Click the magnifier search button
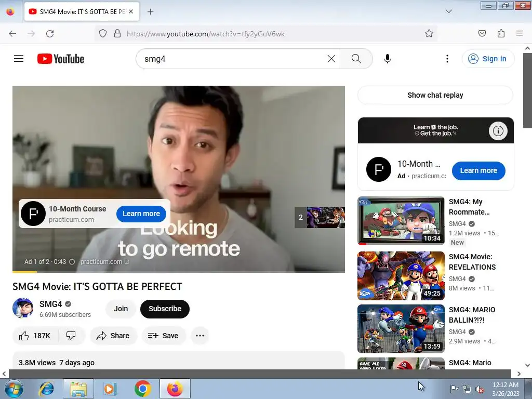The image size is (532, 399). click(356, 59)
